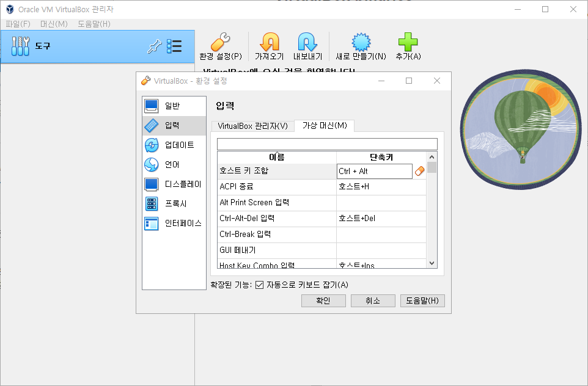Open the list menu icon in 도구 row
588x386 pixels.
(174, 46)
